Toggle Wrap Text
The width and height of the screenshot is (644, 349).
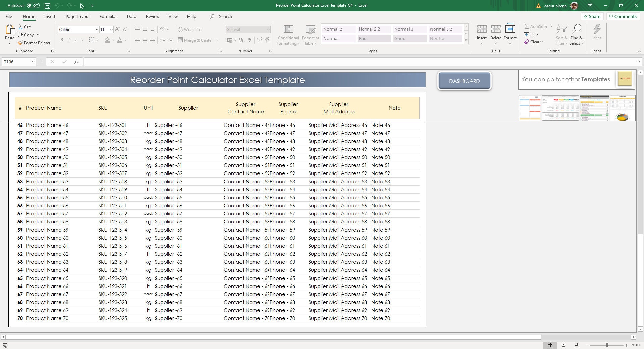(x=190, y=29)
